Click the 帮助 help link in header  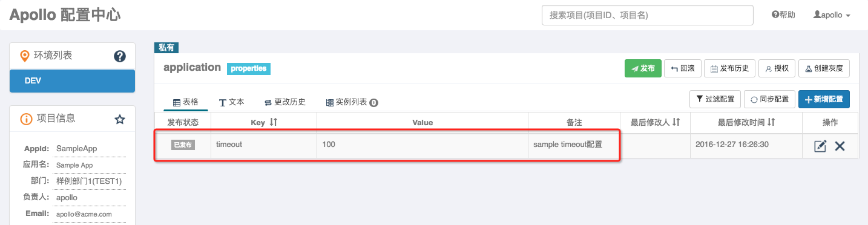[783, 15]
